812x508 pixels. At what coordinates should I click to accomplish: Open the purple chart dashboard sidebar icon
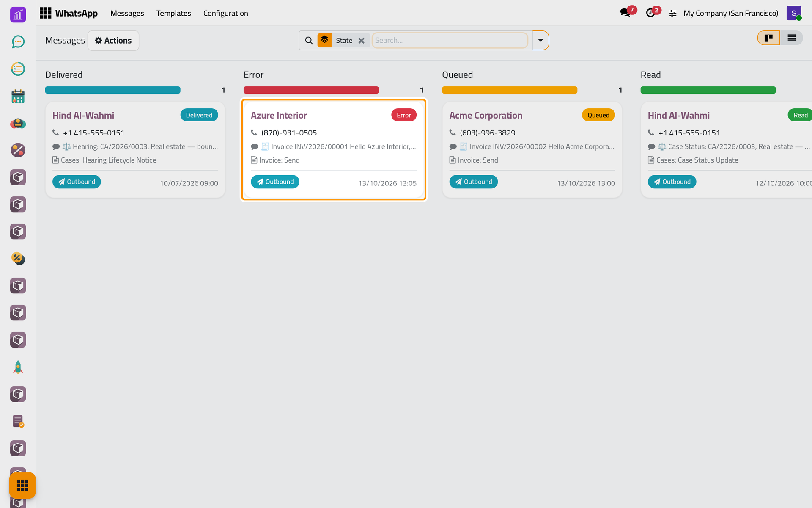[18, 14]
